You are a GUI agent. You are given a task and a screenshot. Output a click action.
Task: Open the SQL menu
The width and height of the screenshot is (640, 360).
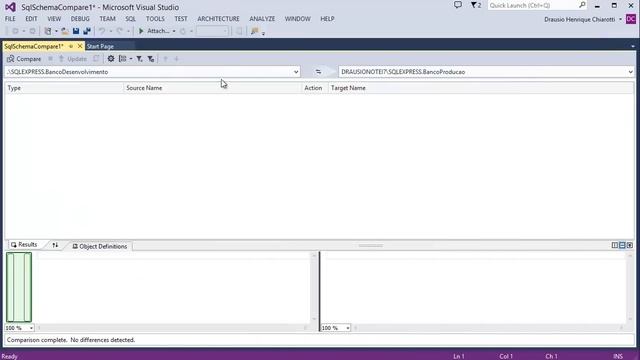tap(131, 19)
